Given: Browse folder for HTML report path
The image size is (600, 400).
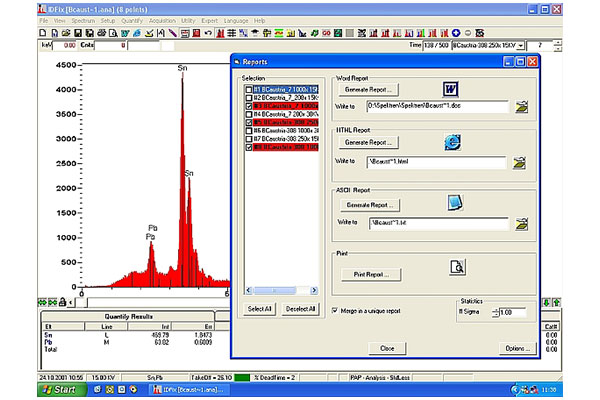Looking at the screenshot, I should pyautogui.click(x=520, y=162).
